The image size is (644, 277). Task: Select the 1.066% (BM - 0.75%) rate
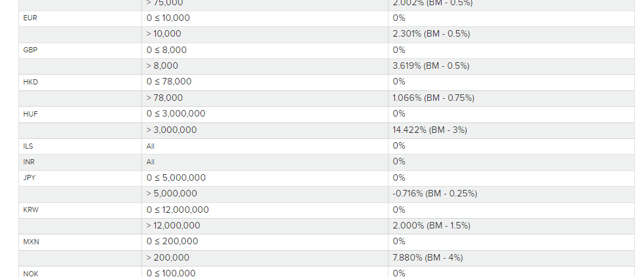(x=433, y=98)
